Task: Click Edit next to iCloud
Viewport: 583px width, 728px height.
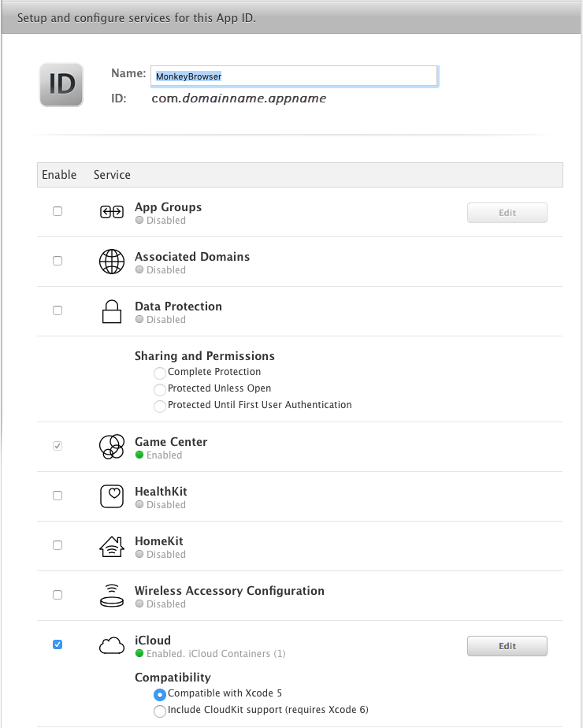Action: click(x=507, y=645)
